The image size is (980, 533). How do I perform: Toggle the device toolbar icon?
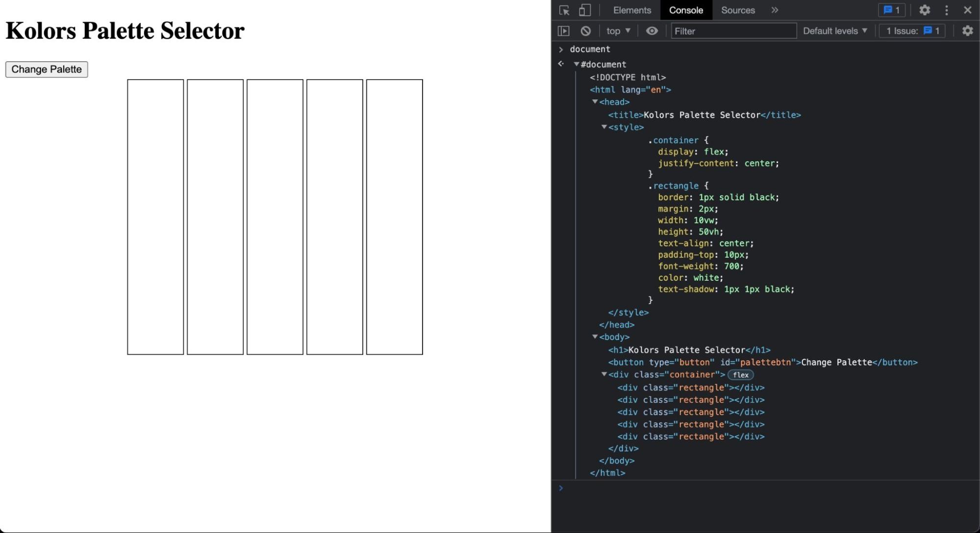pyautogui.click(x=584, y=10)
